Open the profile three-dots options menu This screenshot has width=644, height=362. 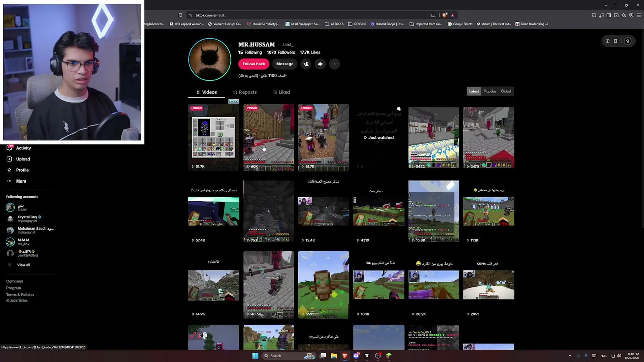[x=334, y=64]
